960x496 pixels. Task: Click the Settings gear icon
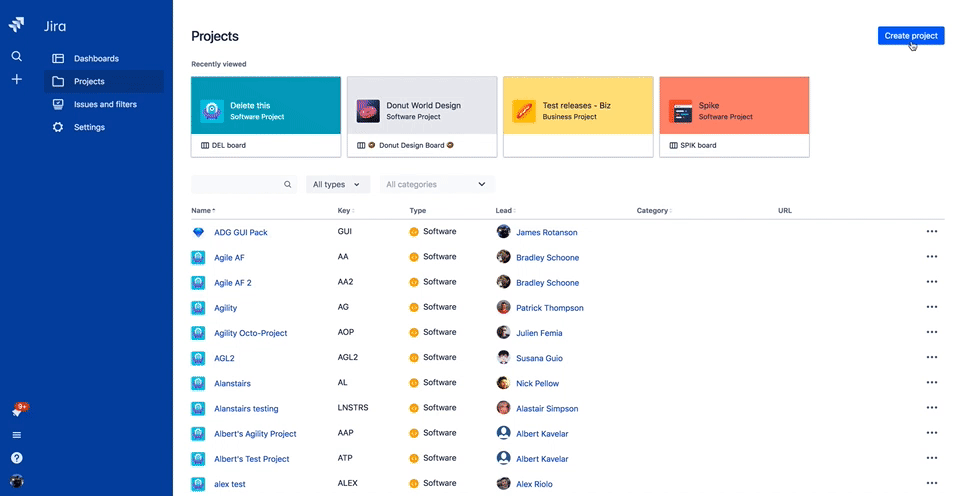click(58, 127)
